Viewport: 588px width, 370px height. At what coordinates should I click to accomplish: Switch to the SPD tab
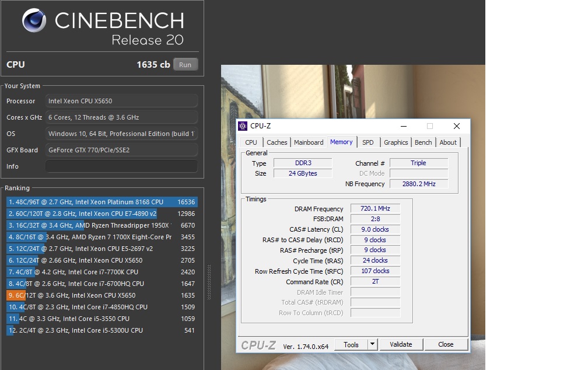(368, 142)
